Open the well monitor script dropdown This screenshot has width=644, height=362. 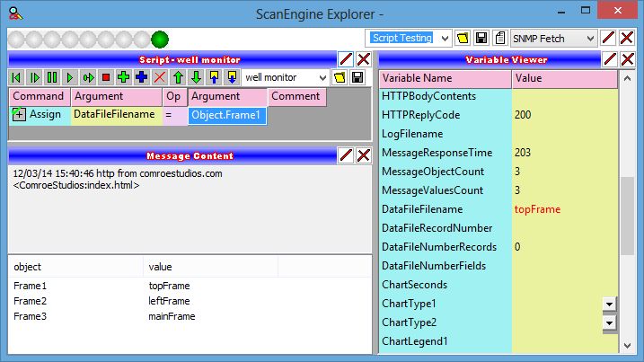pyautogui.click(x=321, y=78)
